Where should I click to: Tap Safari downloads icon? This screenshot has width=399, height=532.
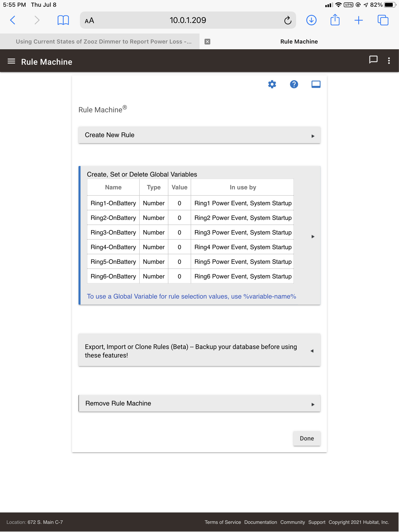click(x=311, y=20)
